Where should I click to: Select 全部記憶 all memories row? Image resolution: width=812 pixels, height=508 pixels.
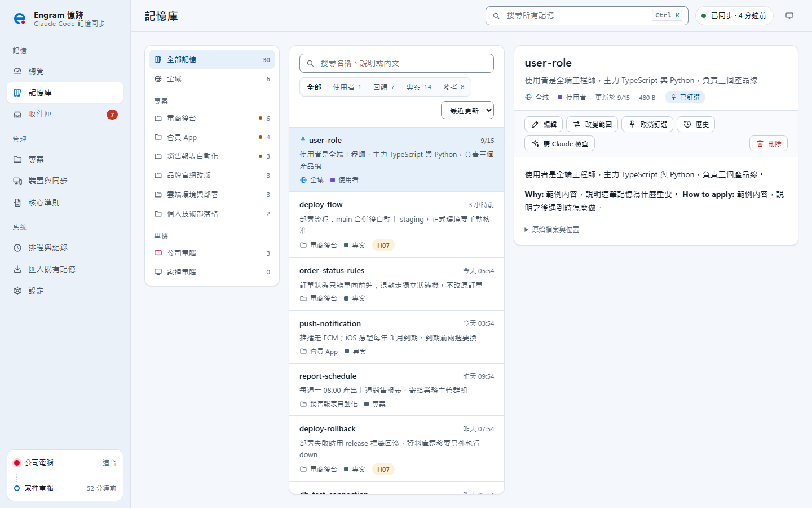coord(212,60)
